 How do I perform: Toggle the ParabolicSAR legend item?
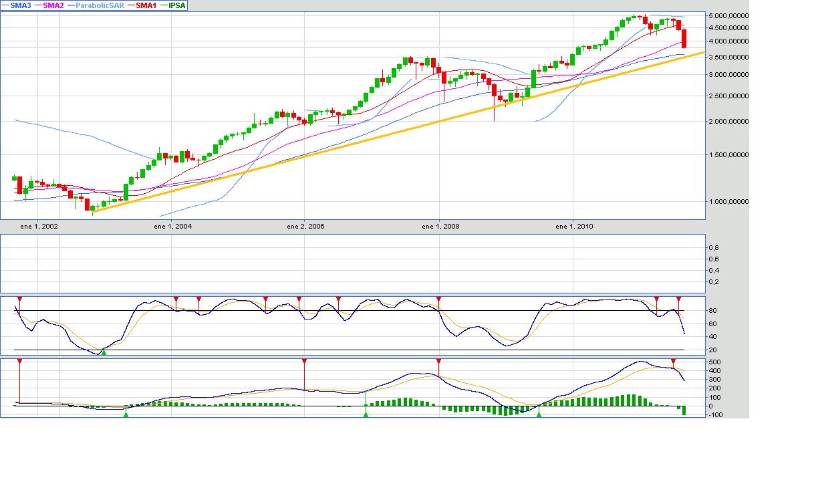pyautogui.click(x=100, y=5)
